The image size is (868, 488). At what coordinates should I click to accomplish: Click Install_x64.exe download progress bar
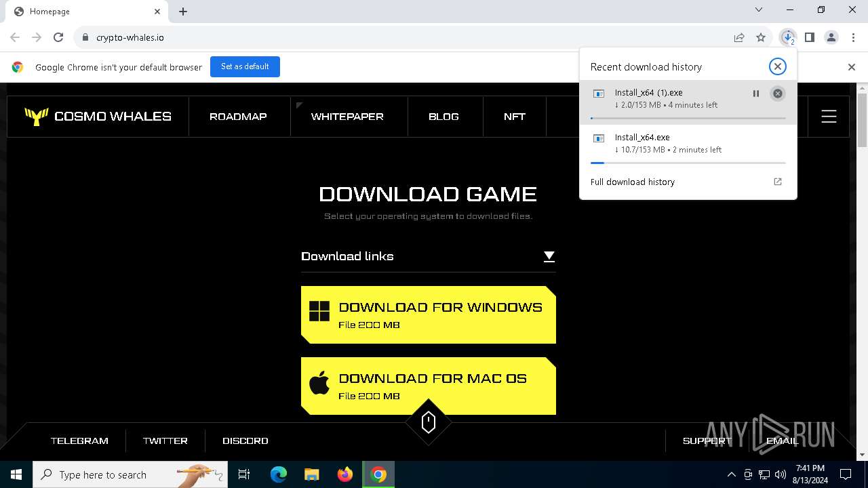pyautogui.click(x=688, y=163)
